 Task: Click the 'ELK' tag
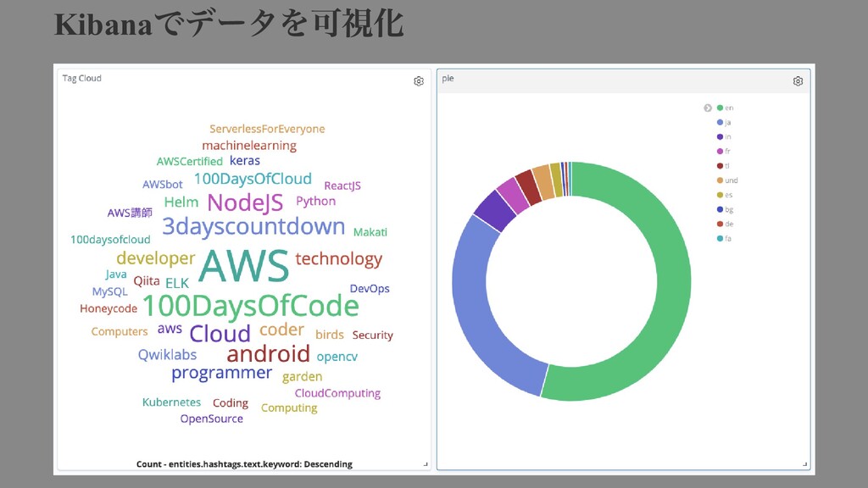[x=177, y=283]
